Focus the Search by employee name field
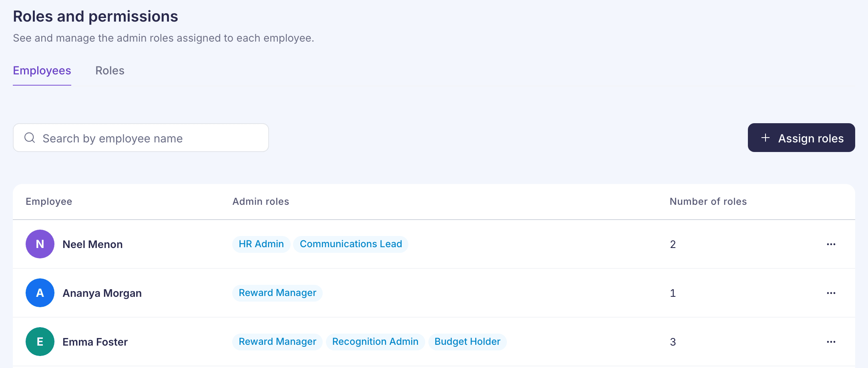Screen dimensions: 868x368 [x=141, y=138]
